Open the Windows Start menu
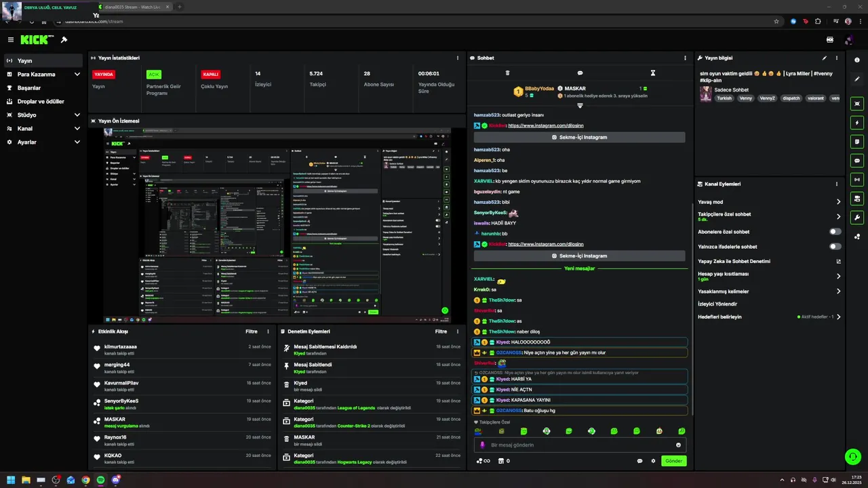 click(x=11, y=480)
